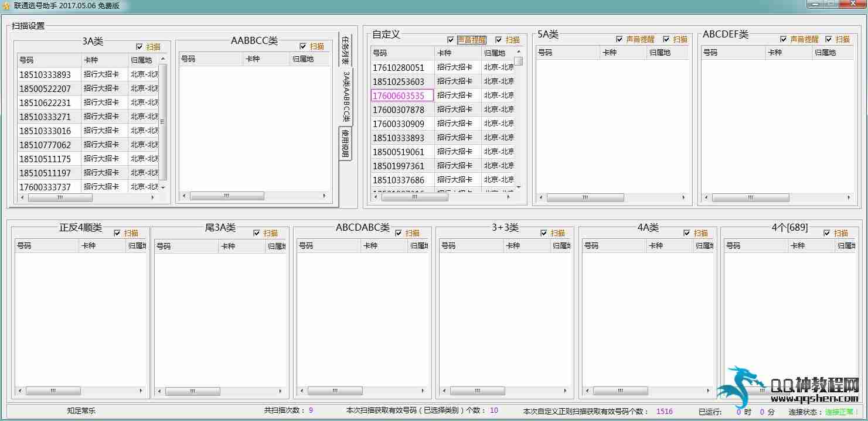The image size is (868, 421).
Task: Toggle 声音提醒 checkbox in 自定义 panel
Action: click(451, 40)
